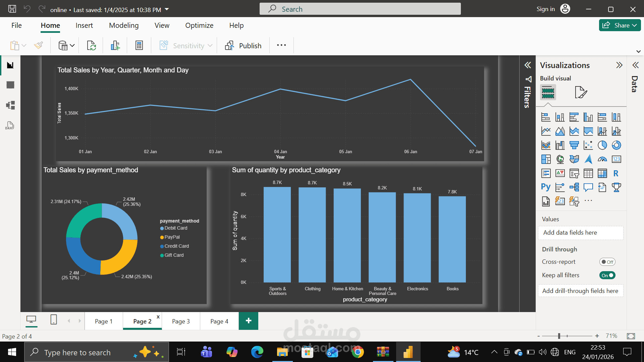Click the Format visual icon
The width and height of the screenshot is (644, 362).
(581, 92)
